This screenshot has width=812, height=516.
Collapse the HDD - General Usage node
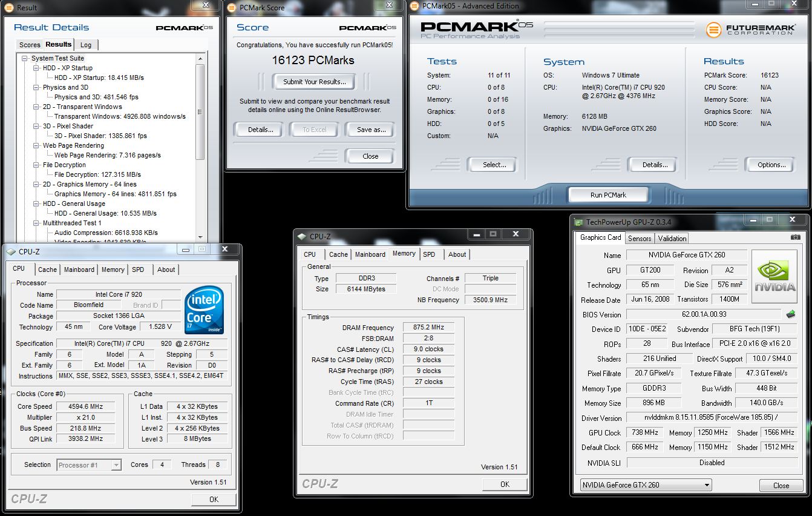click(x=36, y=203)
